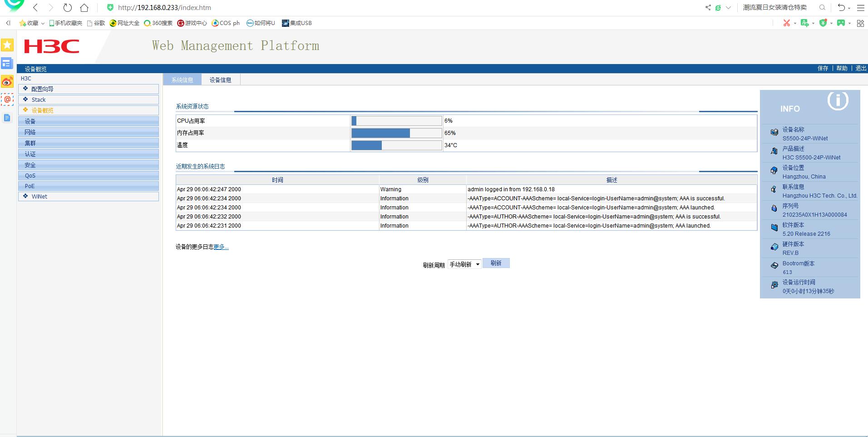Expand the 安全 menu section
This screenshot has height=437, width=868.
pos(89,165)
